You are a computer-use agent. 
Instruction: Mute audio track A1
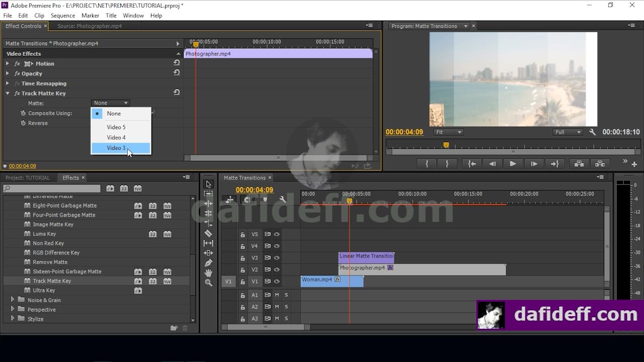pyautogui.click(x=277, y=295)
